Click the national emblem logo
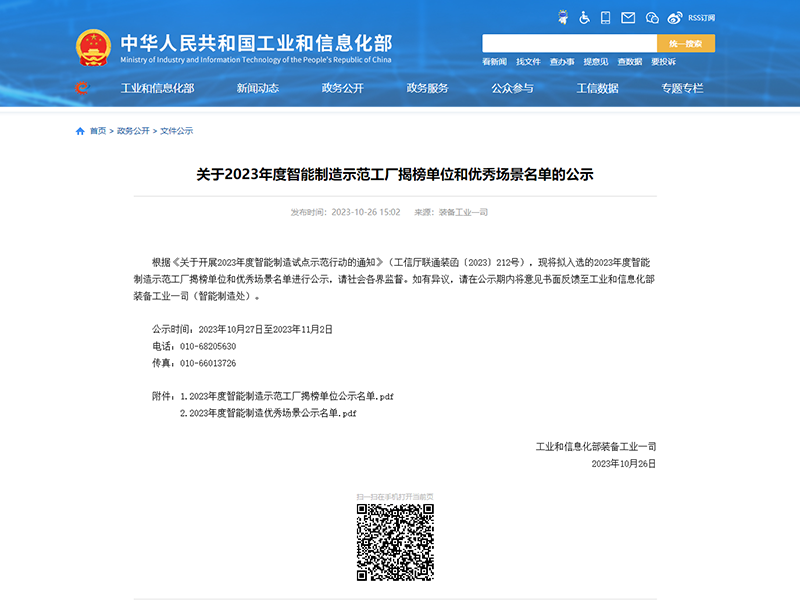Screen dimensions: 800x600 [94, 48]
